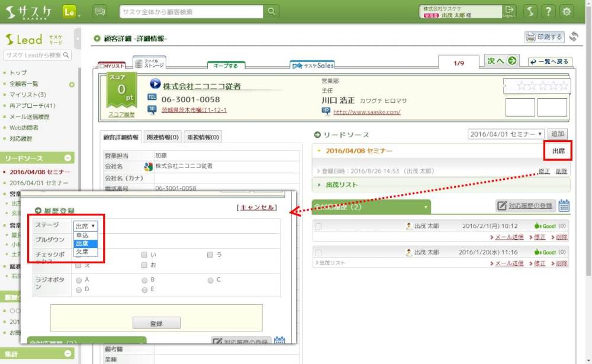Click the 追加 button next to lead source

coord(557,134)
